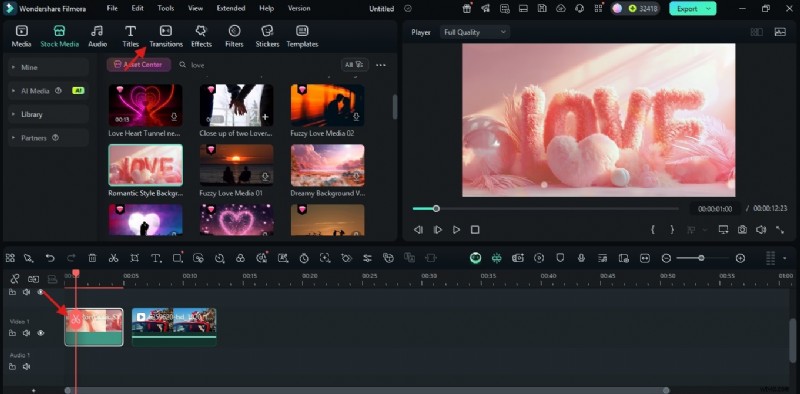The width and height of the screenshot is (800, 394).
Task: Expand the AI Media section
Action: (x=48, y=91)
